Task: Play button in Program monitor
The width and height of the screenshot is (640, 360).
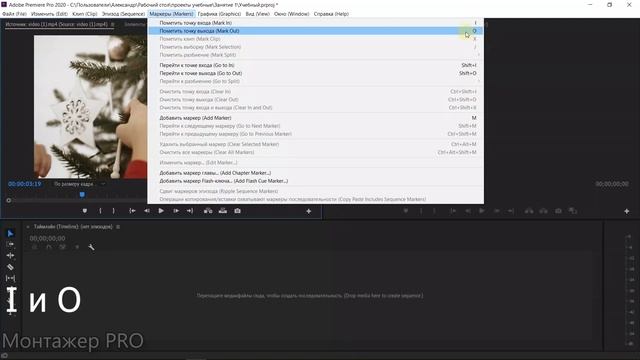Action: tap(482, 211)
